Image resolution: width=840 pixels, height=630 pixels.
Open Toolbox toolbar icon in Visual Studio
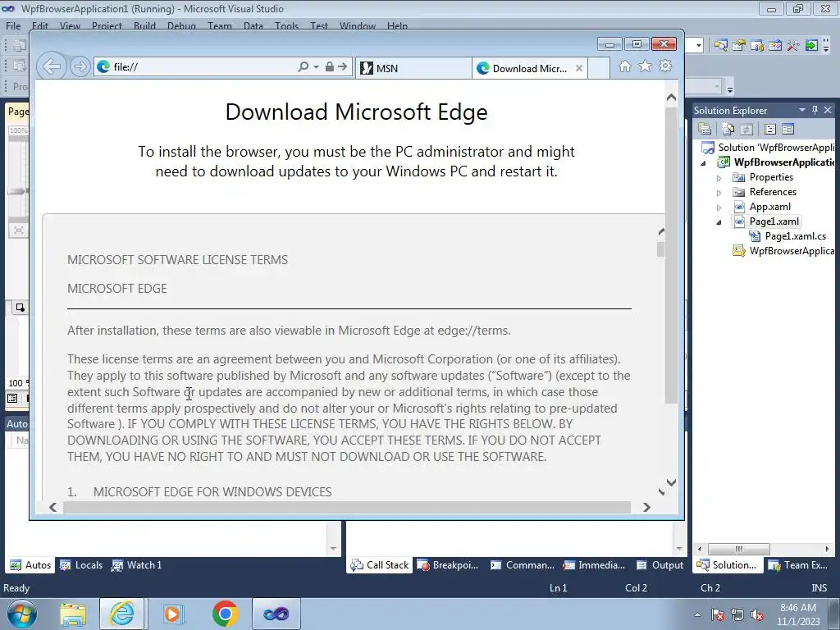pos(775,46)
